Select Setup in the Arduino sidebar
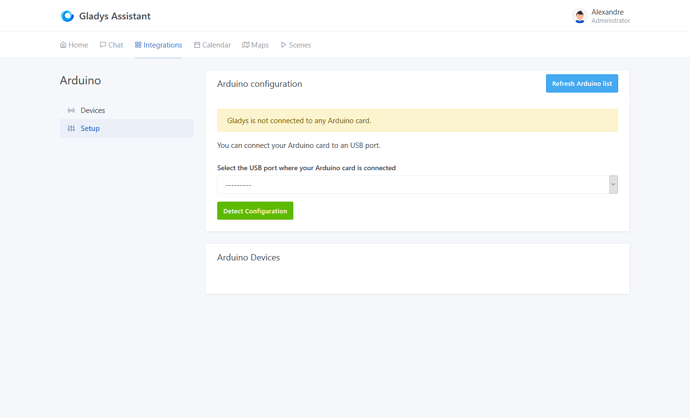 point(126,128)
